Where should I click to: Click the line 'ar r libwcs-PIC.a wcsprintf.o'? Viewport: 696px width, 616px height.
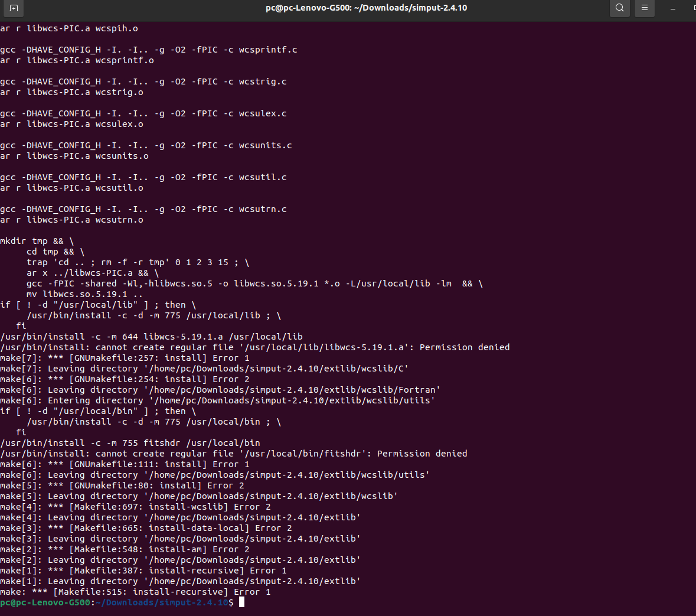click(x=77, y=60)
